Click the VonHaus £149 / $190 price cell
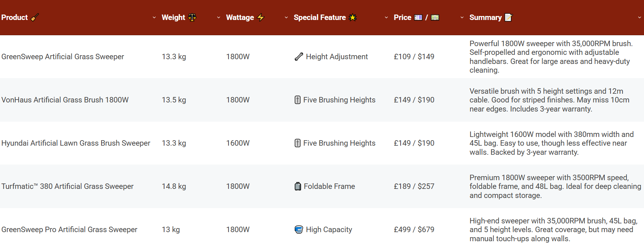Image resolution: width=644 pixels, height=251 pixels. pos(414,100)
